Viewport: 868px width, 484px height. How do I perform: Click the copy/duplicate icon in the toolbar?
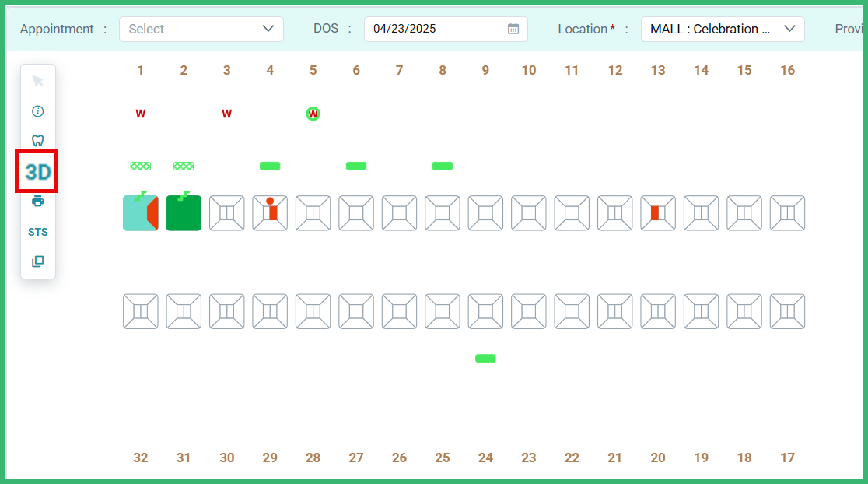click(37, 261)
